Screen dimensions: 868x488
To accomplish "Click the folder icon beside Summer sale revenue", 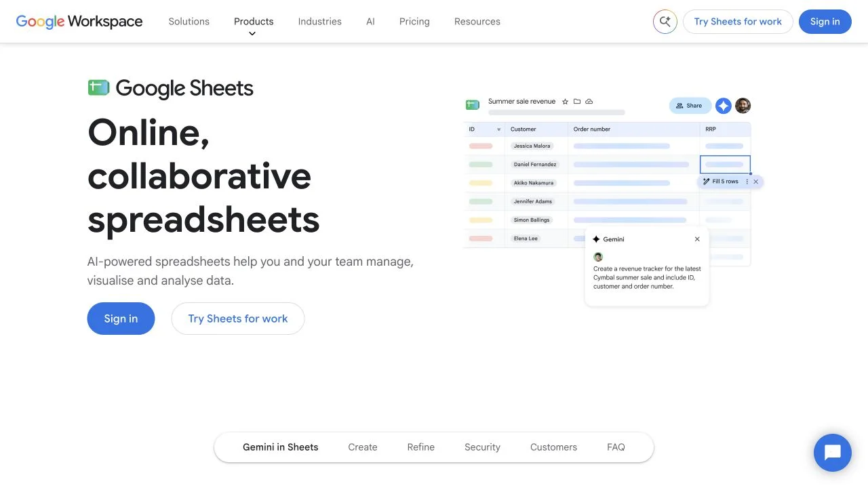I will click(577, 102).
